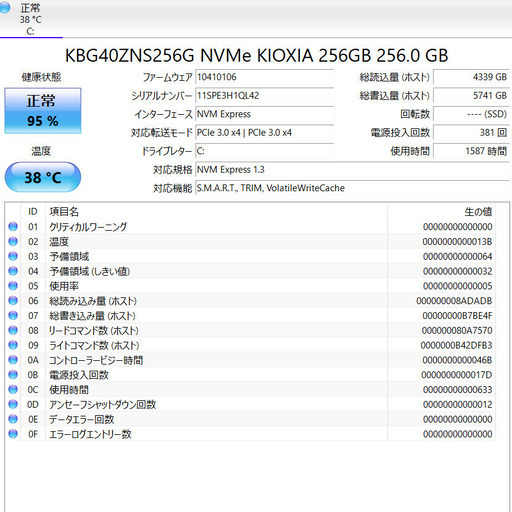Image resolution: width=512 pixels, height=512 pixels.
Task: Click the status icon for row 01
Action: pyautogui.click(x=13, y=227)
